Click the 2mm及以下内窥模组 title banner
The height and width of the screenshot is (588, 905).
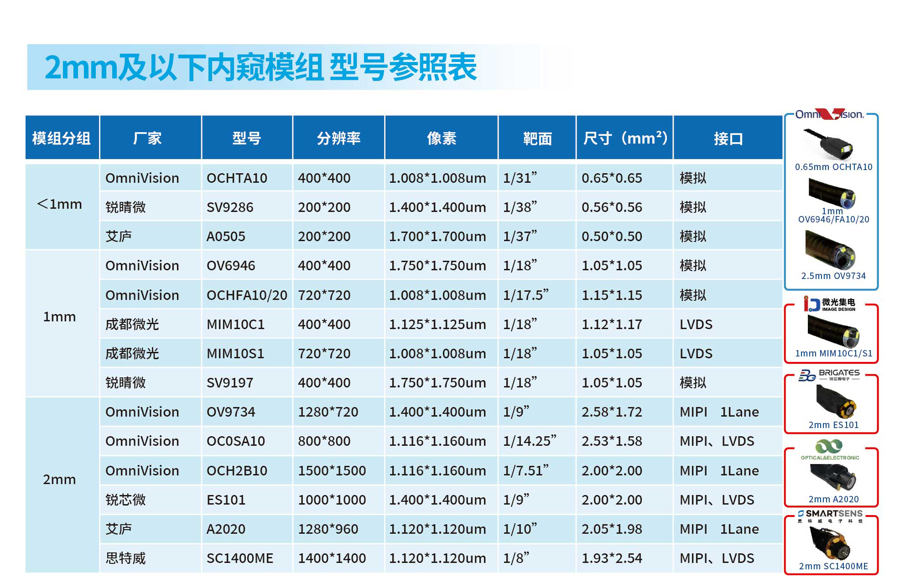260,67
